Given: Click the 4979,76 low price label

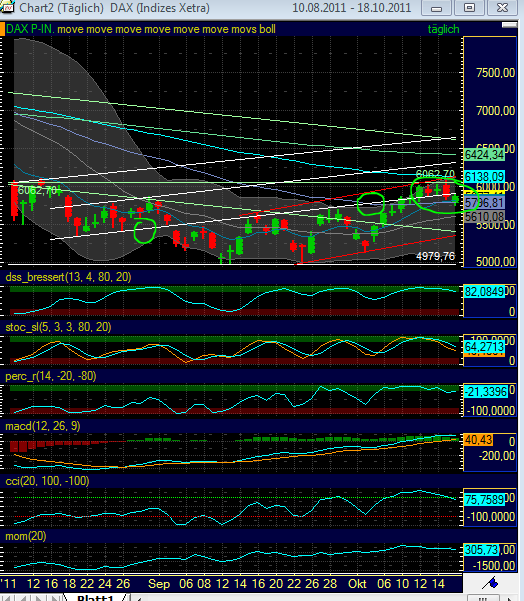Looking at the screenshot, I should coord(435,256).
